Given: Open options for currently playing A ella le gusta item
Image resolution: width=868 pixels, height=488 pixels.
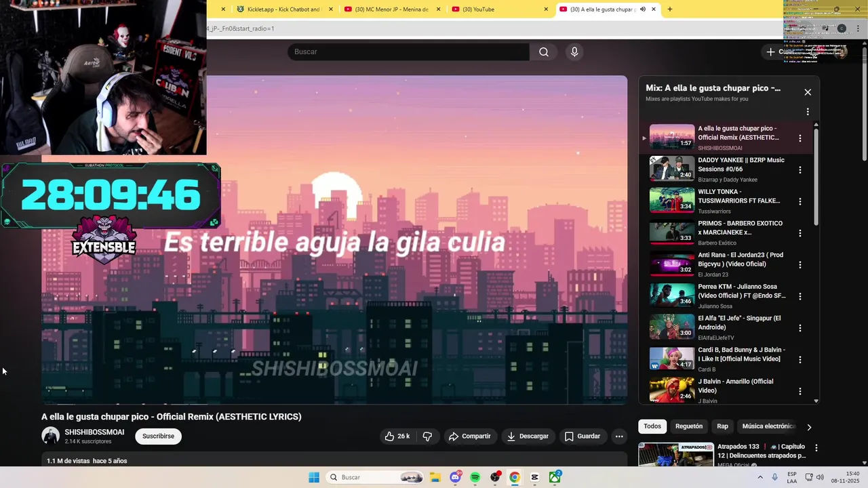Looking at the screenshot, I should (x=800, y=138).
